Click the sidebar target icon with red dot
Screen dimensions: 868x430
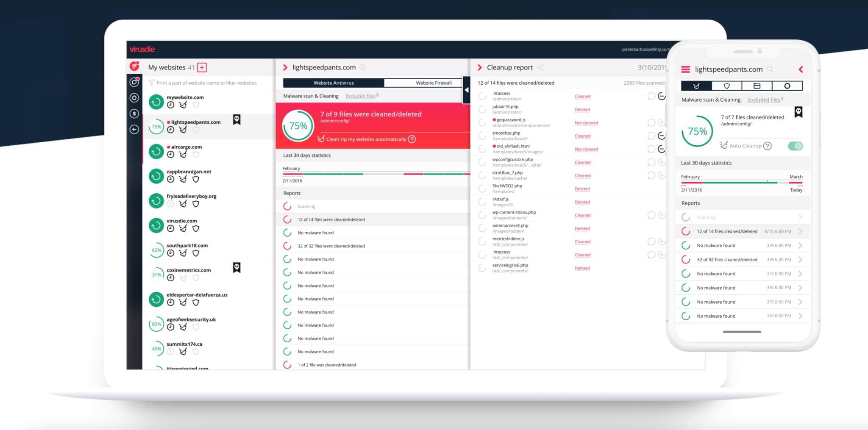point(134,82)
